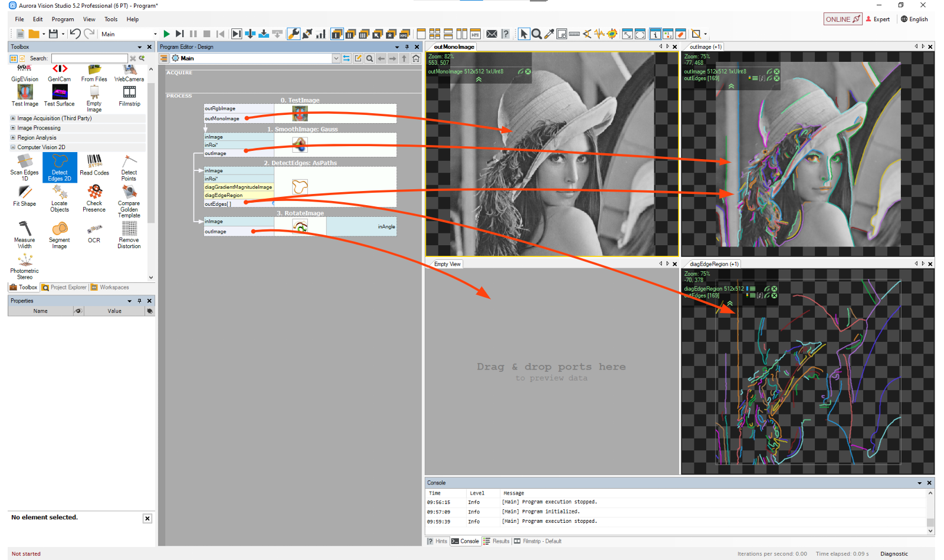Toggle the Diagnostic mode in status bar
The height and width of the screenshot is (560, 944).
pyautogui.click(x=894, y=554)
